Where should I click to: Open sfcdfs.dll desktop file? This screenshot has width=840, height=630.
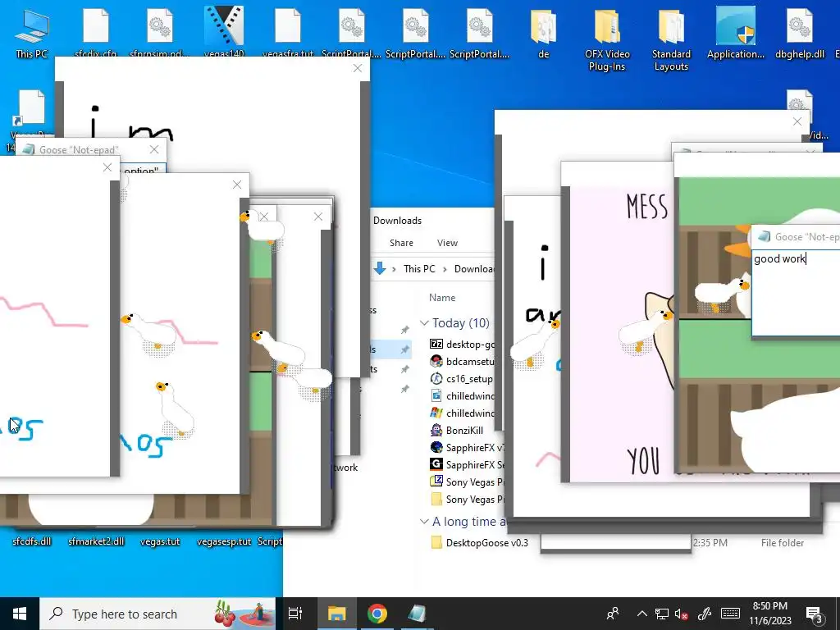pos(32,541)
